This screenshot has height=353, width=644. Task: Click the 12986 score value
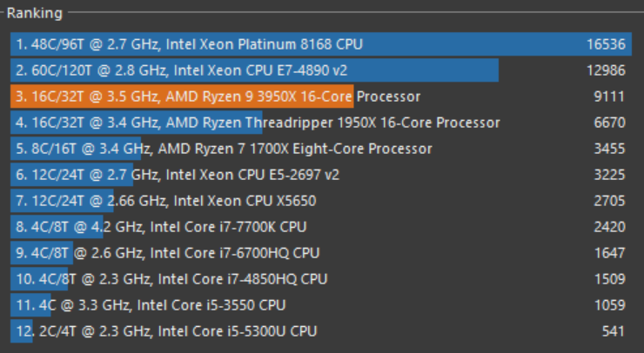click(x=606, y=70)
